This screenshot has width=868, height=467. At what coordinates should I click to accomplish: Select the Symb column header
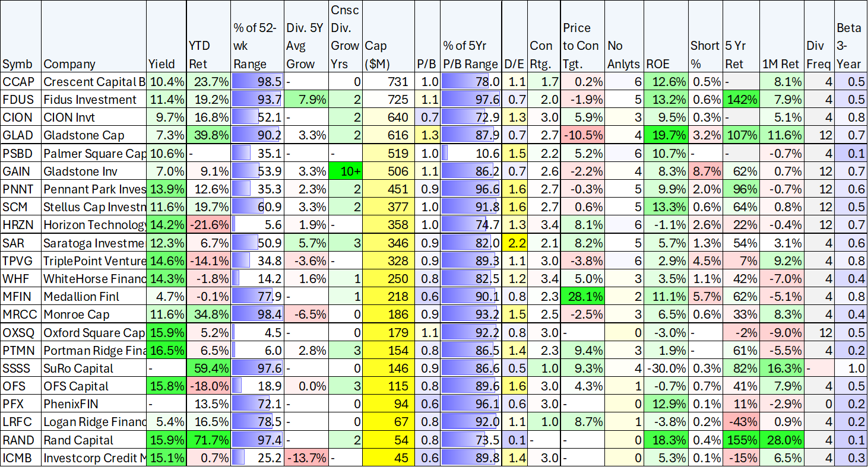[x=20, y=37]
